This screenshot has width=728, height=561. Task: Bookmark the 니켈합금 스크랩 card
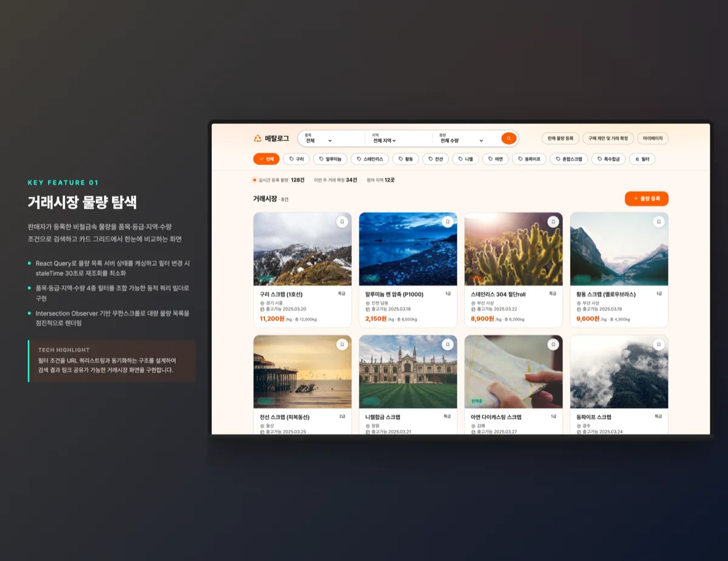coord(448,344)
